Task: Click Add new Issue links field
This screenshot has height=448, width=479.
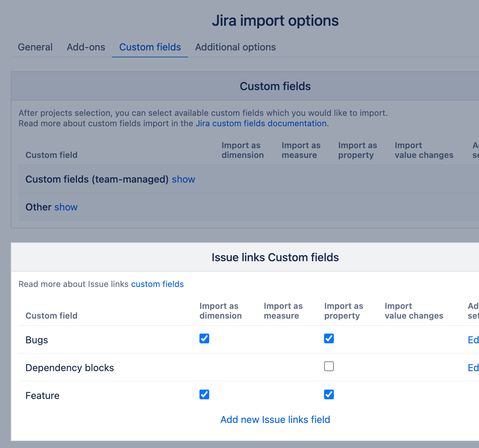Action: pos(275,420)
